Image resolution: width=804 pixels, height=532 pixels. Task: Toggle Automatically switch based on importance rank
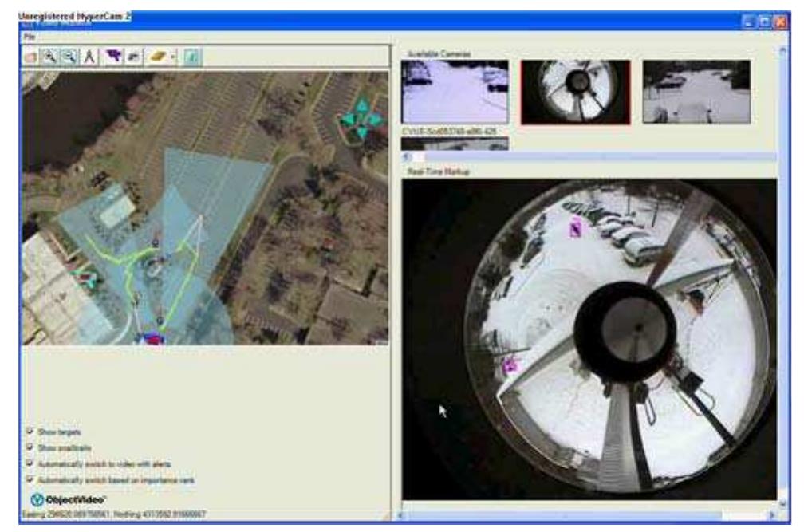(x=30, y=479)
